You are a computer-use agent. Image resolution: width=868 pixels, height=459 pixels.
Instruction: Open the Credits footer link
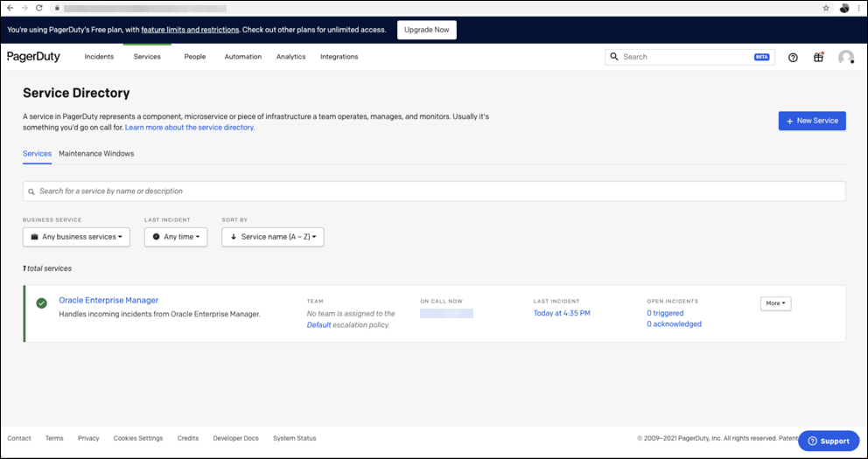pos(188,438)
